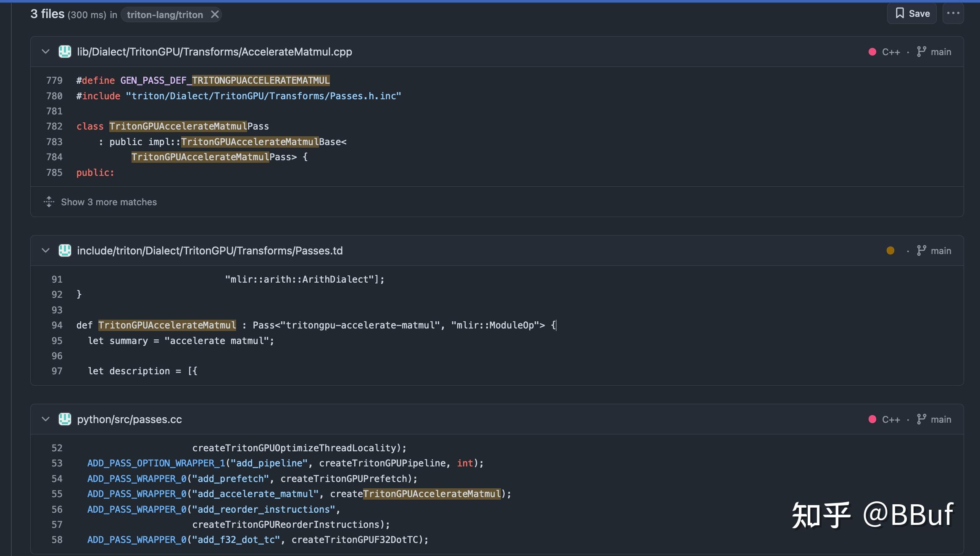Image resolution: width=980 pixels, height=556 pixels.
Task: Remove the triton-lang/triton repo filter
Action: point(215,15)
